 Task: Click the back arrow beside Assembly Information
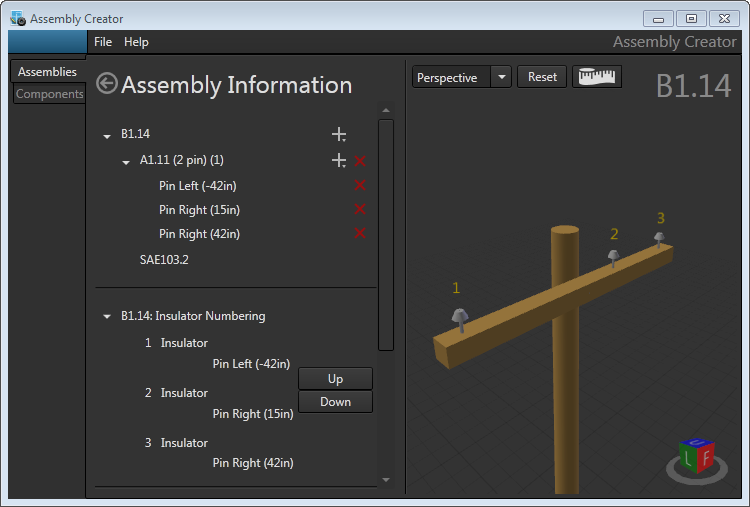tap(106, 84)
